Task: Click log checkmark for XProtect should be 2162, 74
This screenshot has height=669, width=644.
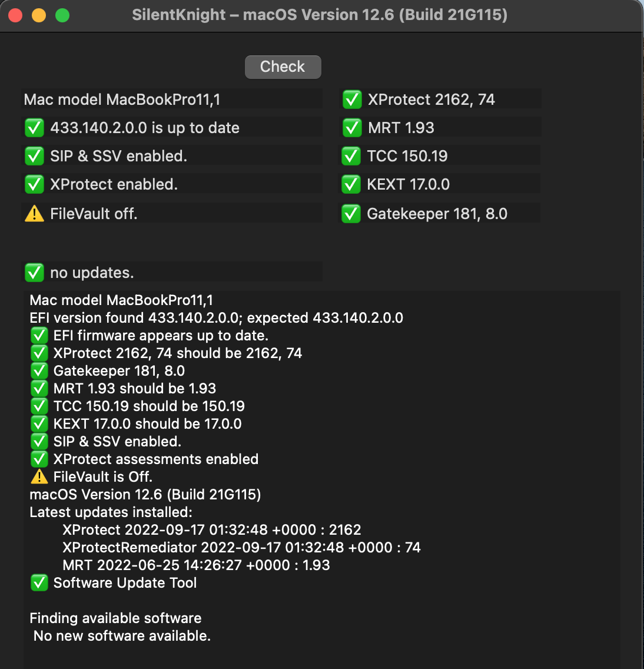Action: tap(39, 353)
